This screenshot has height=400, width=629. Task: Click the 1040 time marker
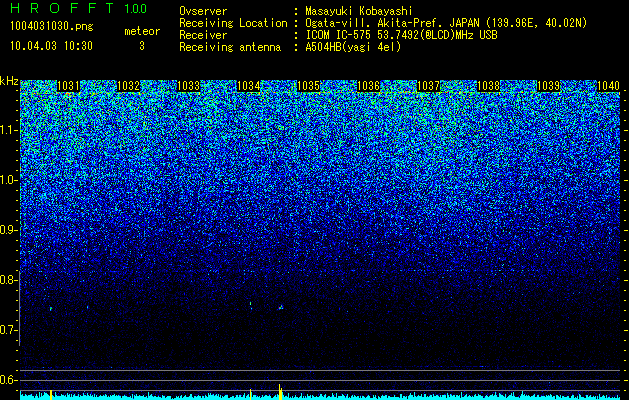609,86
